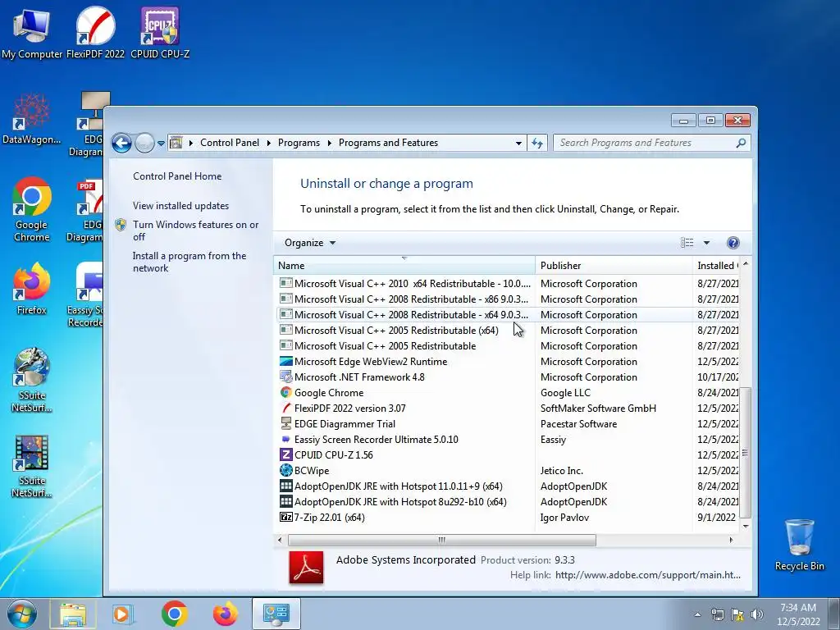Select BCWipe in the program list
This screenshot has width=840, height=630.
tap(507, 470)
